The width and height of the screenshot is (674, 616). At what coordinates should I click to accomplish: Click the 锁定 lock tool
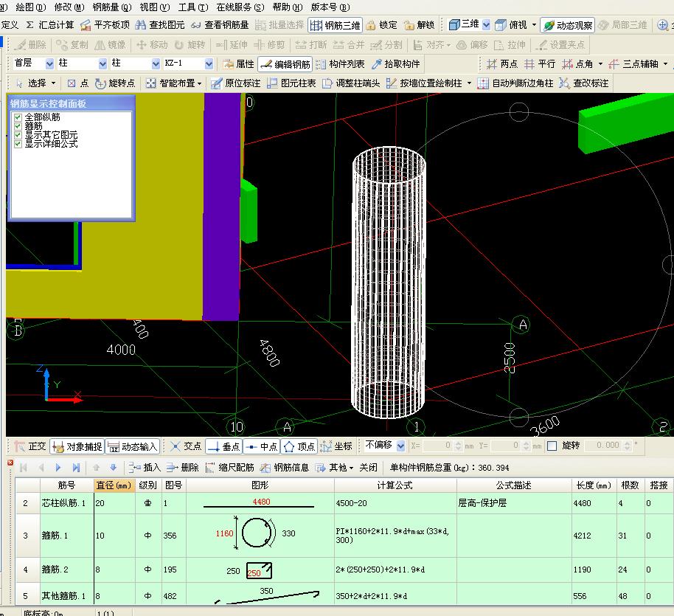tap(382, 25)
